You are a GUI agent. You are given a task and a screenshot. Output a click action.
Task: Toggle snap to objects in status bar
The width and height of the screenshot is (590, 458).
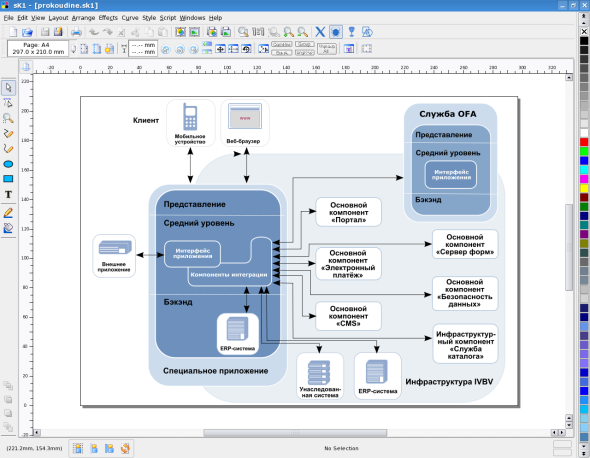(x=109, y=448)
